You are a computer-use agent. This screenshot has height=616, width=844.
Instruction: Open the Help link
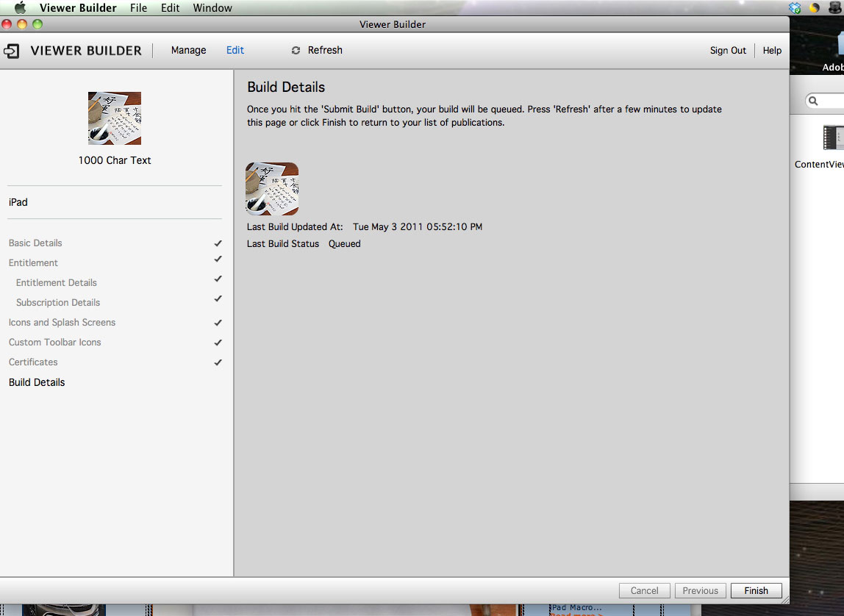click(x=772, y=50)
